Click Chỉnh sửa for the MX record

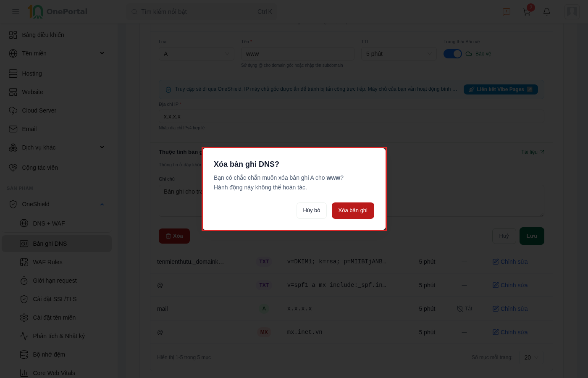(510, 332)
